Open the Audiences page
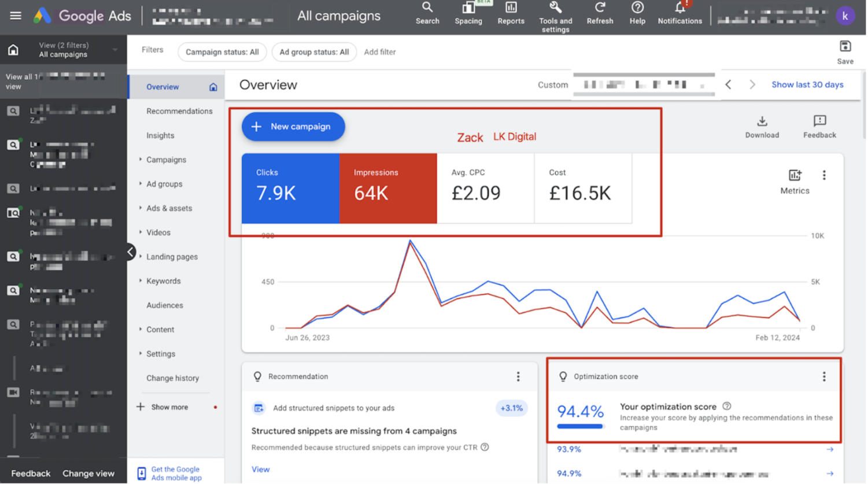868x484 pixels. pos(165,305)
